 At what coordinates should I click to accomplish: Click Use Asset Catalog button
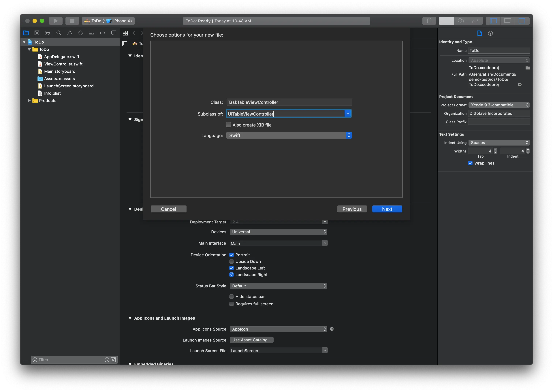[x=251, y=340]
